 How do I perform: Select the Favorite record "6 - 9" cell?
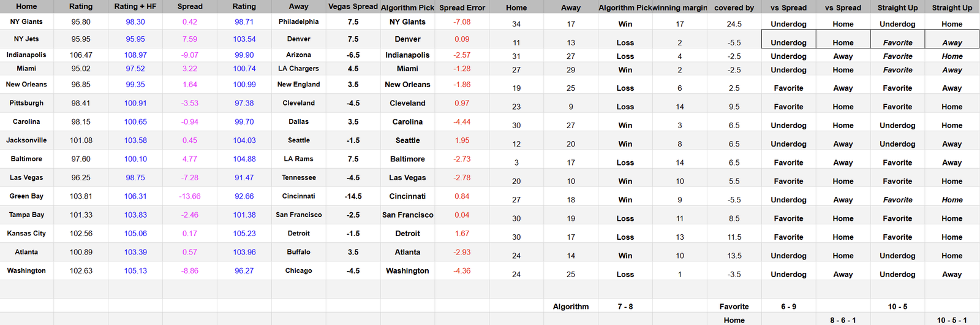click(788, 307)
